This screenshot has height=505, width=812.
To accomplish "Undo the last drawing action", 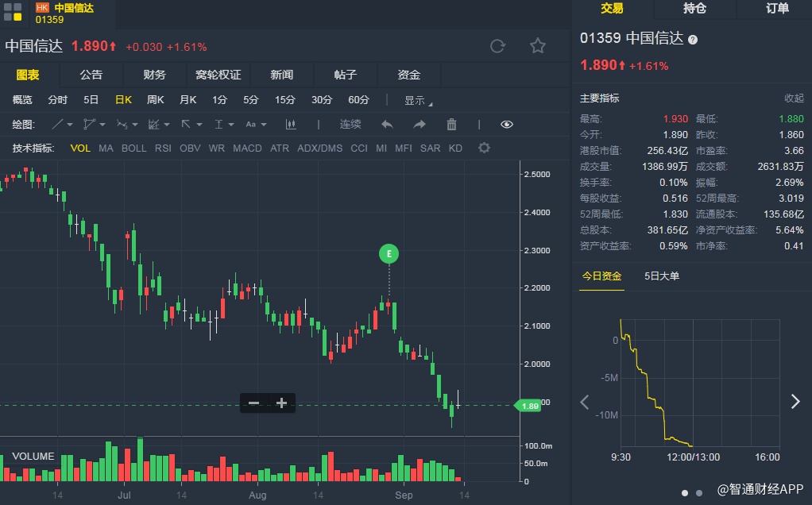I will tap(387, 125).
